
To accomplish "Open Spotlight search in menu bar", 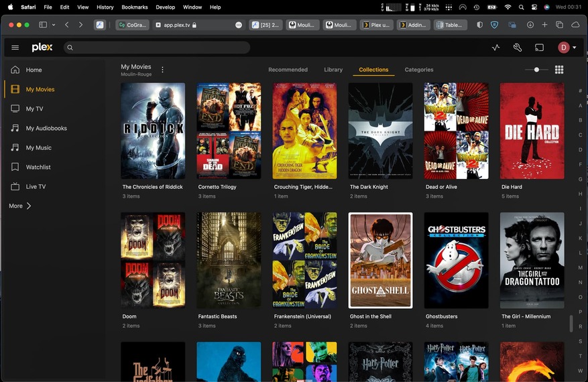I will pos(521,7).
